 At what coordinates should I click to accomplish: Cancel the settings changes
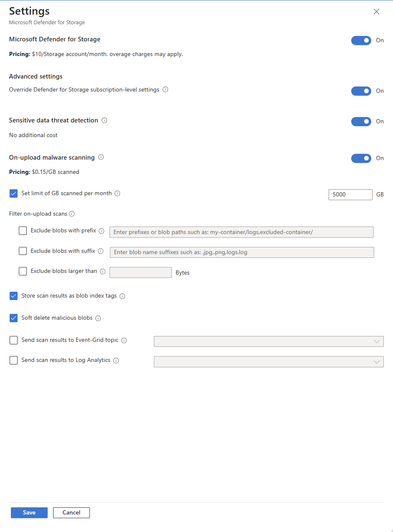click(x=71, y=512)
